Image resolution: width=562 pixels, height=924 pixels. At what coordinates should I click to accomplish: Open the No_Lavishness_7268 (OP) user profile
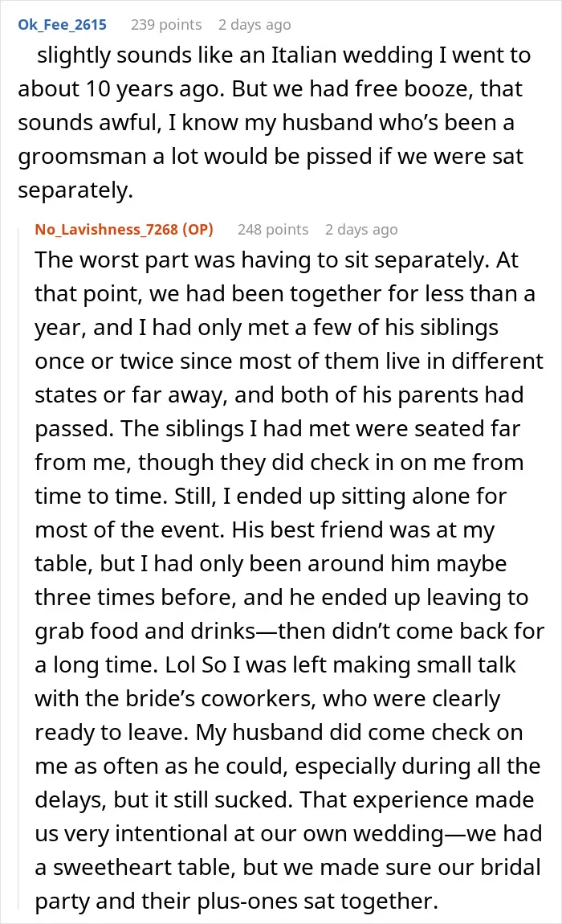click(124, 229)
